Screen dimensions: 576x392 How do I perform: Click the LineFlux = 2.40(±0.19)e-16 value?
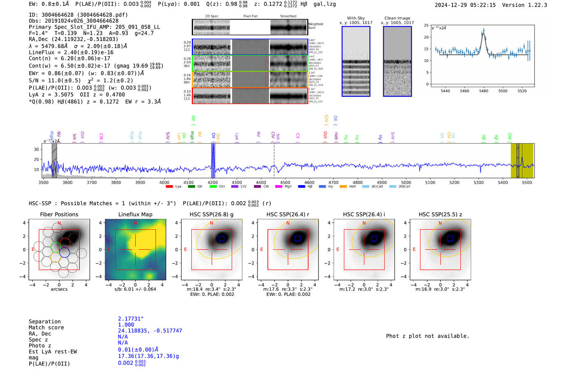71,53
